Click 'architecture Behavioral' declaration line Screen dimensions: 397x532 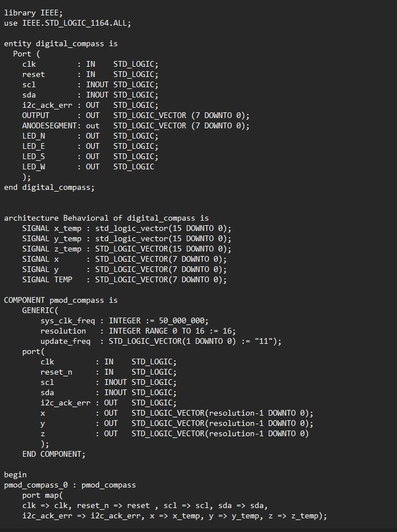106,218
